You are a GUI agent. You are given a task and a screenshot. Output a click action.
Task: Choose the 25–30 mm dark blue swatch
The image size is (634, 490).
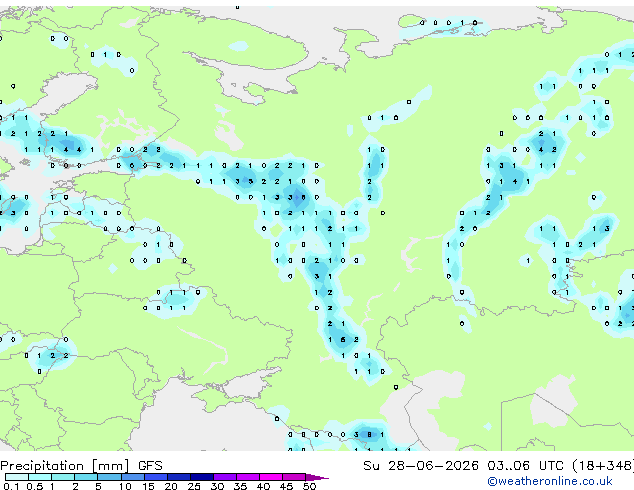click(x=202, y=477)
